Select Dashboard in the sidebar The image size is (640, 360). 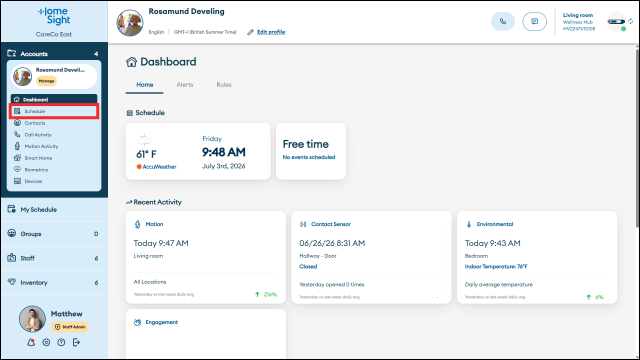[x=54, y=99]
